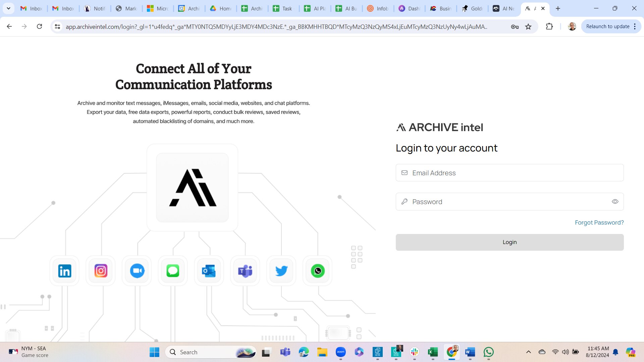Click the ARCHIVE intel logo
Viewport: 644px width, 362px height.
[439, 127]
